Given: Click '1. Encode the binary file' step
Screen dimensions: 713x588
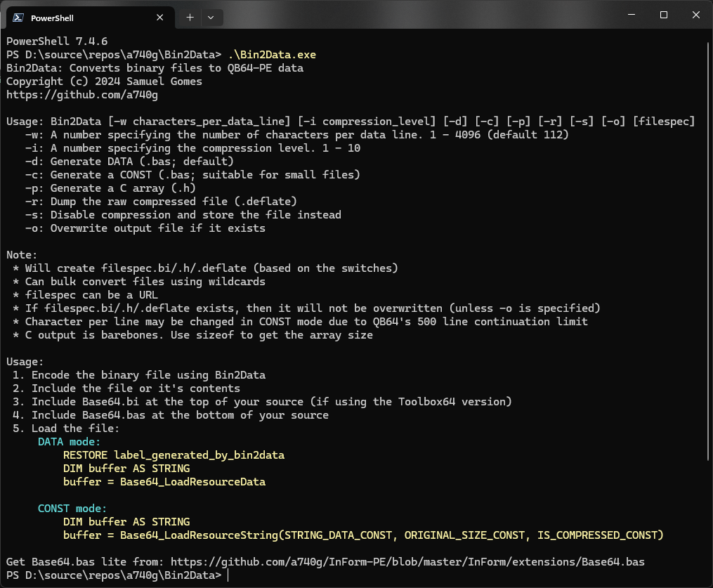Looking at the screenshot, I should [138, 374].
